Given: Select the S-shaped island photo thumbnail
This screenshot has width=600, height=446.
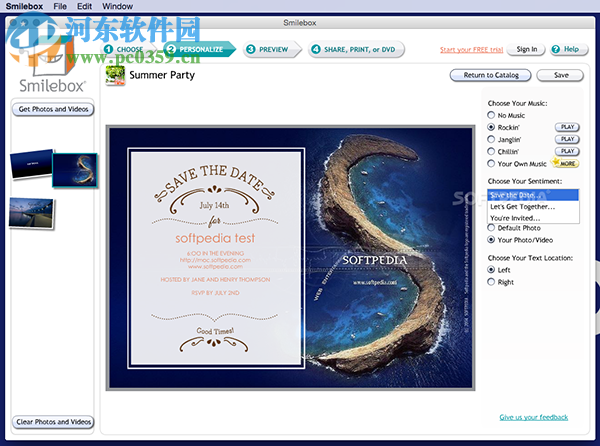Looking at the screenshot, I should coord(75,170).
